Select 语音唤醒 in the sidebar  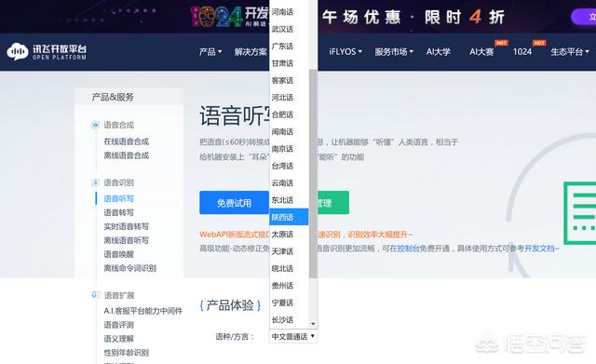pyautogui.click(x=118, y=254)
